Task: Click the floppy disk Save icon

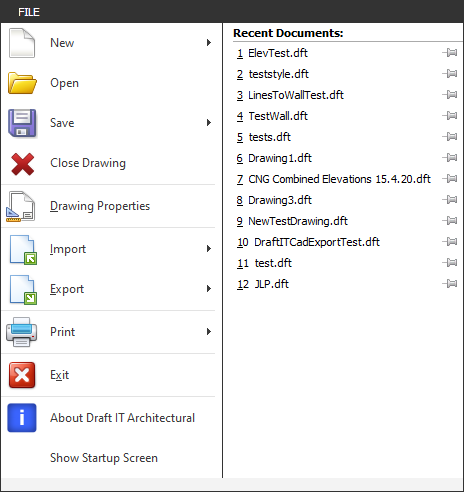Action: [22, 123]
